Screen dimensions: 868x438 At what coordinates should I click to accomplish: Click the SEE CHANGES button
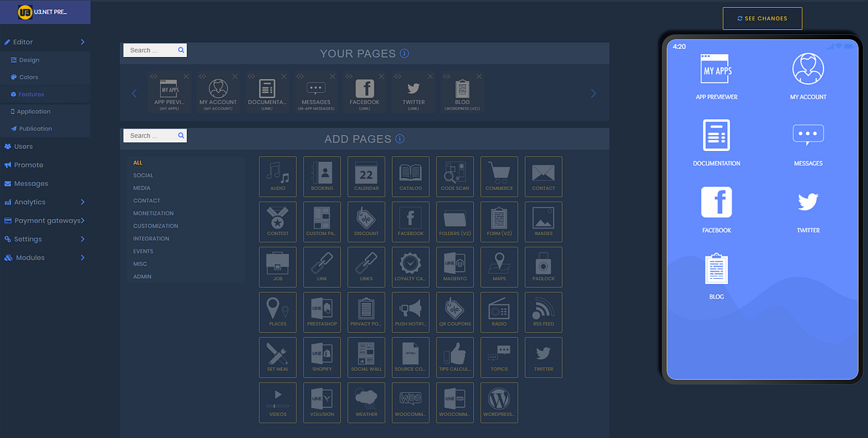pyautogui.click(x=762, y=18)
